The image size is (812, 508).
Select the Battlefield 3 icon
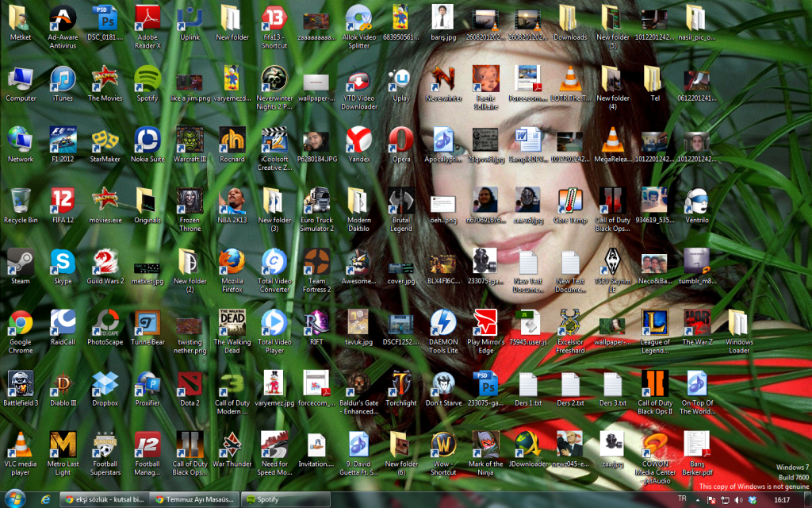(20, 384)
